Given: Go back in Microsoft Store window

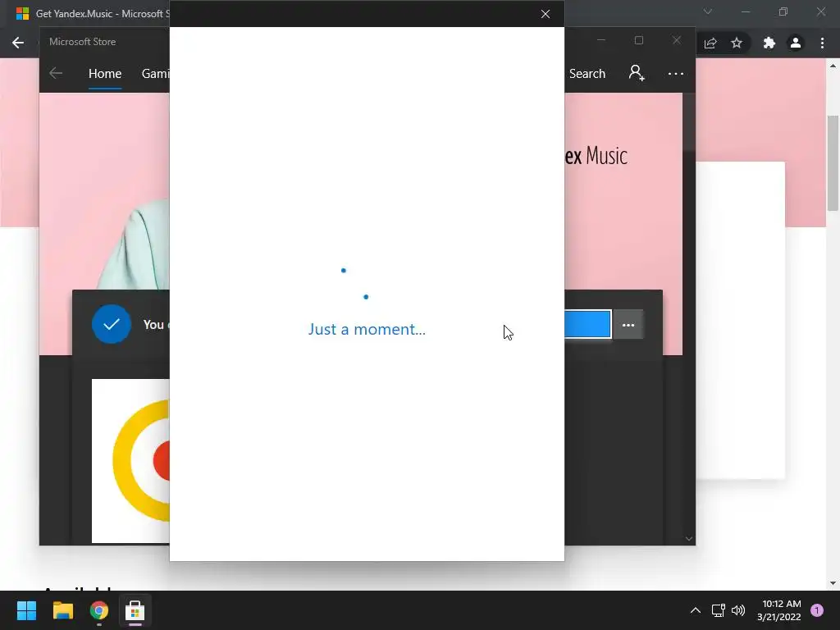Looking at the screenshot, I should tap(56, 73).
